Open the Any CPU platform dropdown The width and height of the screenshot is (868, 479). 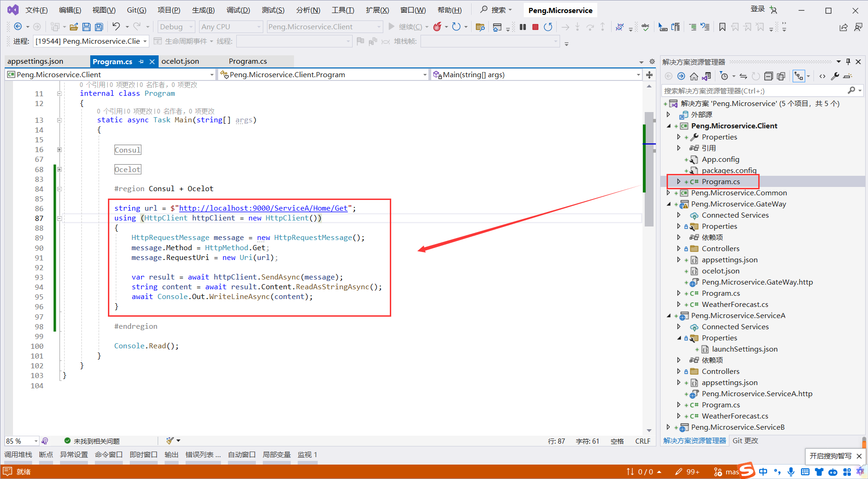[231, 27]
